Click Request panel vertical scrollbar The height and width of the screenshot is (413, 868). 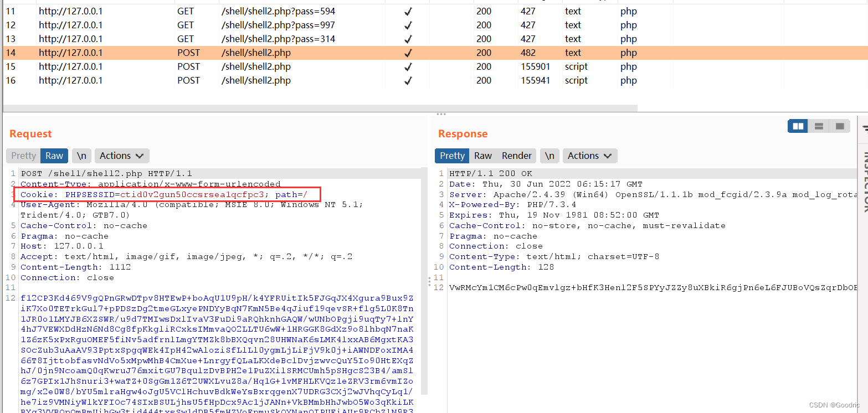point(425,282)
